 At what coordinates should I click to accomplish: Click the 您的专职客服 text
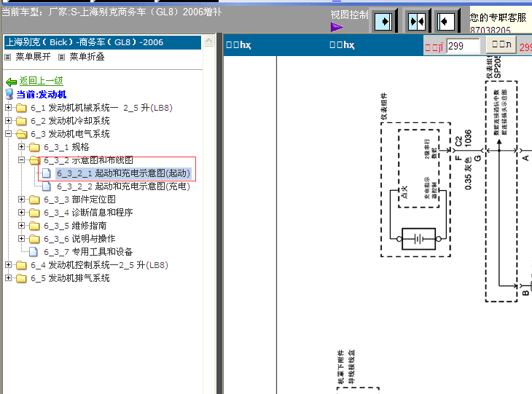(x=498, y=17)
